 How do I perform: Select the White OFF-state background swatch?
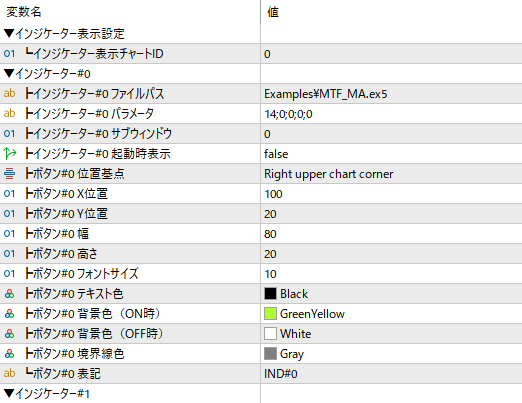click(x=270, y=334)
